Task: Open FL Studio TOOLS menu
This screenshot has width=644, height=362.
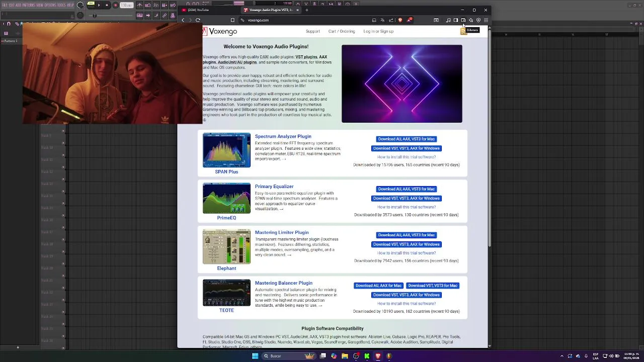Action: point(61,5)
